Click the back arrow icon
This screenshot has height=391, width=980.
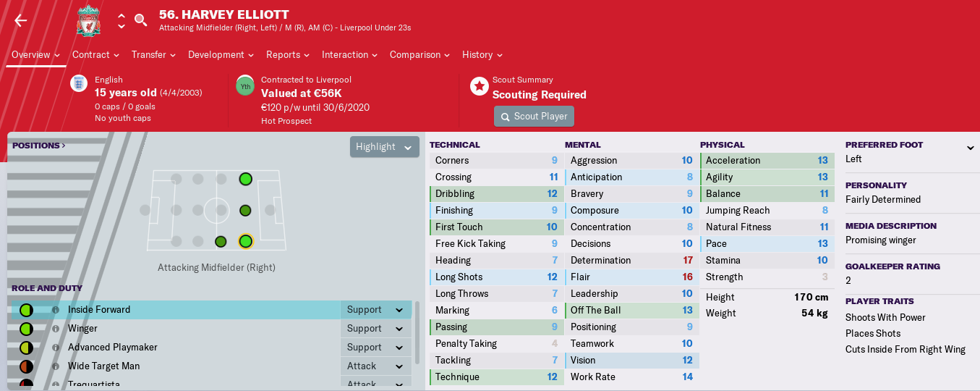[x=20, y=20]
